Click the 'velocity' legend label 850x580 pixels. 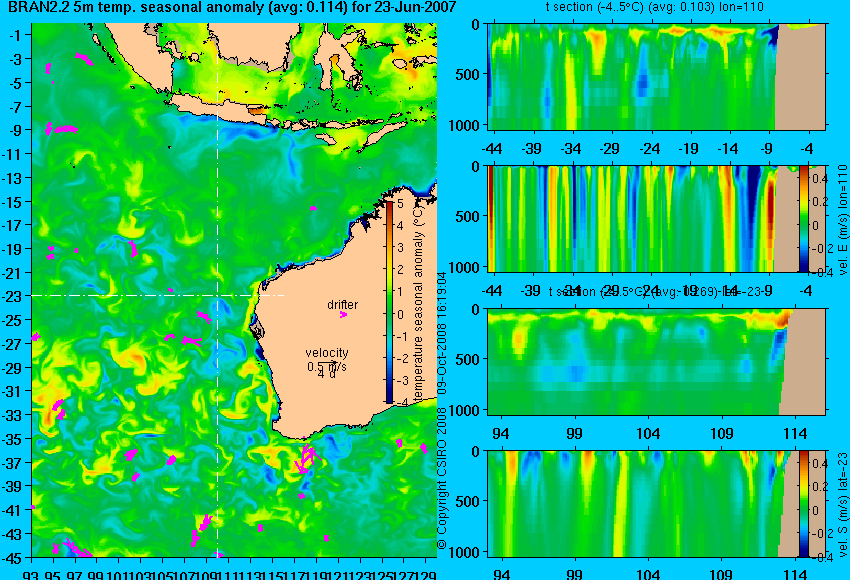tap(327, 353)
